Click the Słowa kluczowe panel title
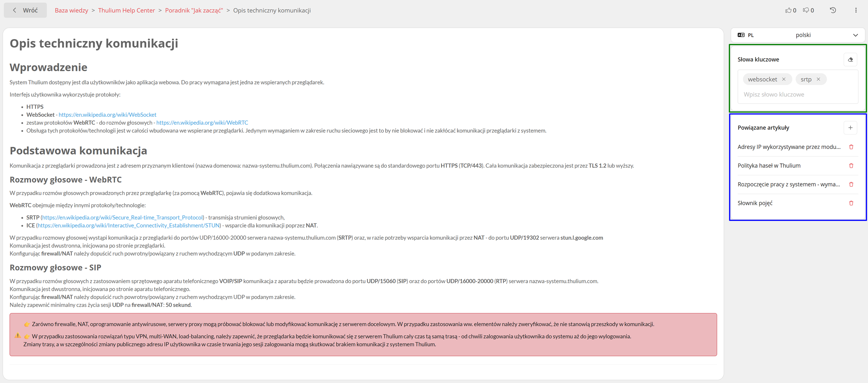Image resolution: width=868 pixels, height=383 pixels. pyautogui.click(x=758, y=59)
